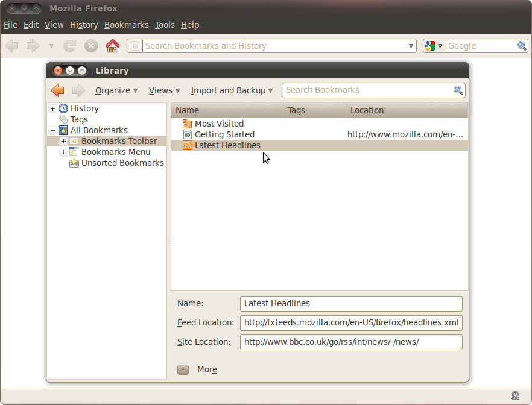The image size is (532, 405).
Task: Expand the Bookmarks Menu tree node
Action: pos(63,152)
